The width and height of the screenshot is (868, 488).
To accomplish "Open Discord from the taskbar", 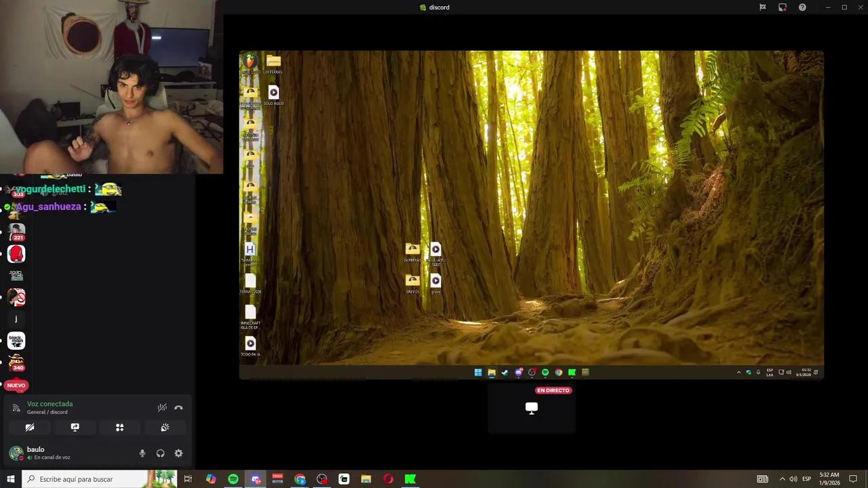I will tap(256, 479).
